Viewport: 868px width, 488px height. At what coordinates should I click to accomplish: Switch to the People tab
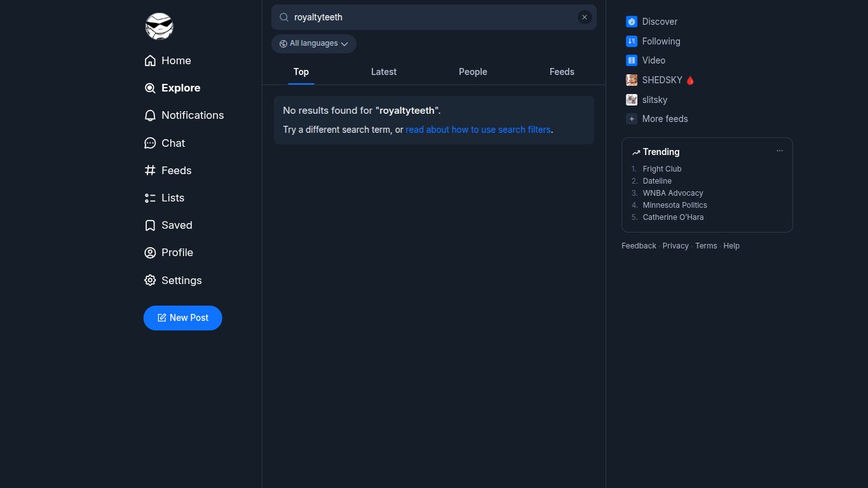[x=473, y=72]
